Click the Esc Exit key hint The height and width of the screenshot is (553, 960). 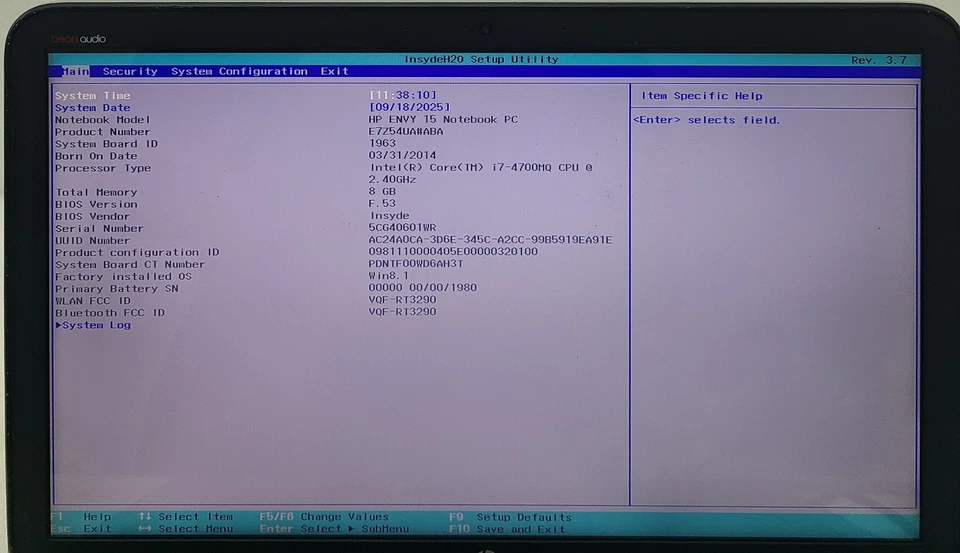(x=81, y=529)
